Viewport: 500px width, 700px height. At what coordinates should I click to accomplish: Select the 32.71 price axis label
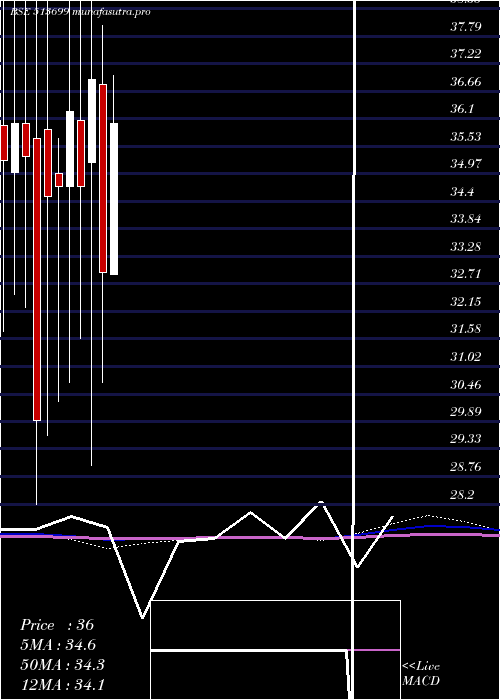(466, 274)
